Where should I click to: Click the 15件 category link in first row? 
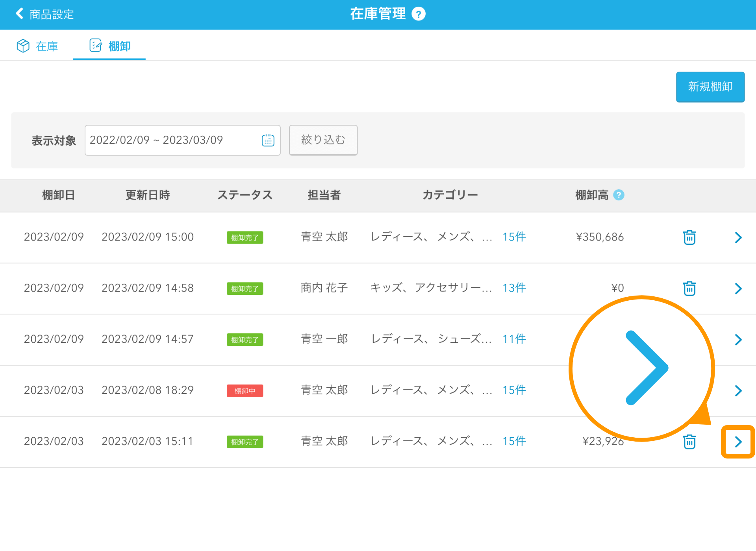pos(514,237)
